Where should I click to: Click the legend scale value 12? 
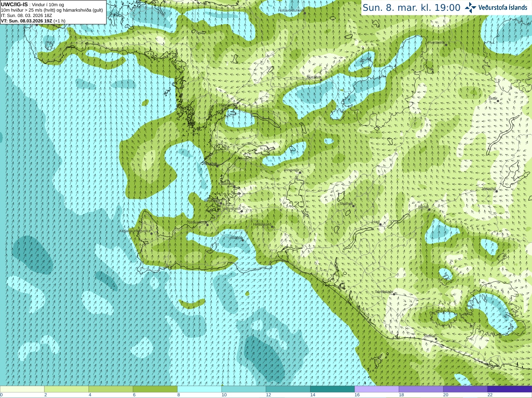268,395
